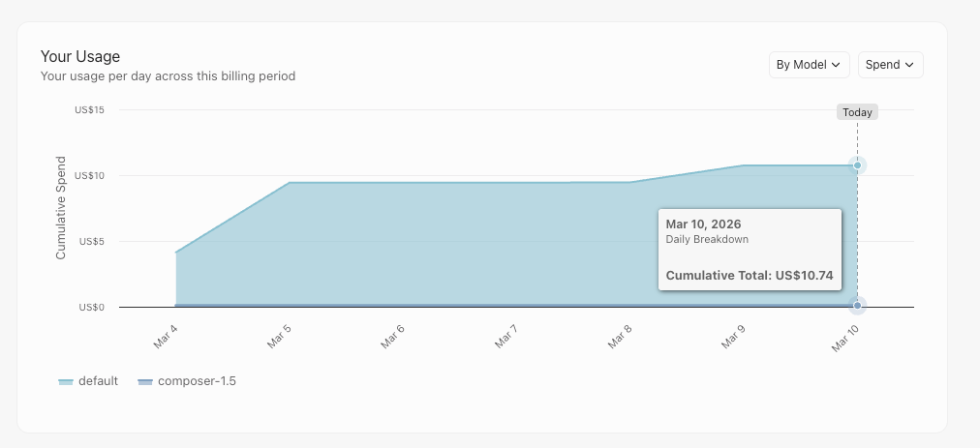
Task: Click the Mar 8 axis label
Action: (620, 336)
